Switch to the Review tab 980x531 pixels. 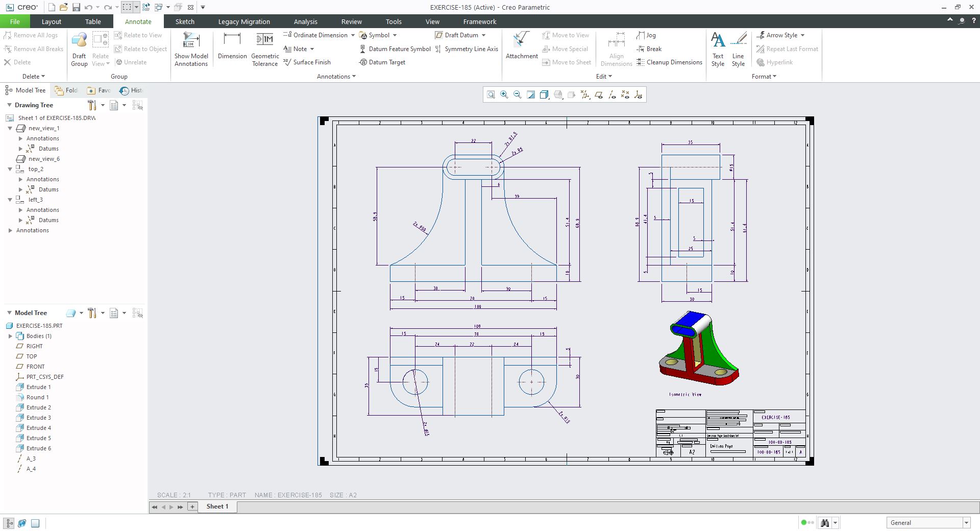(351, 21)
